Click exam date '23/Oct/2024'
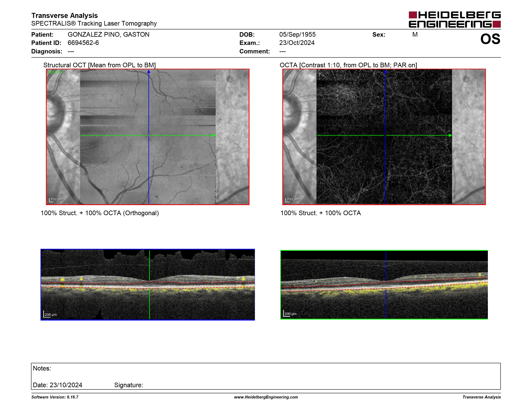Image resolution: width=532 pixels, height=411 pixels. (297, 43)
